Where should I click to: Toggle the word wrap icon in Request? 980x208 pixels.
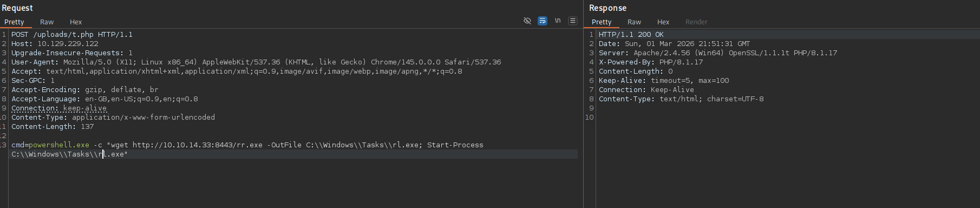543,21
